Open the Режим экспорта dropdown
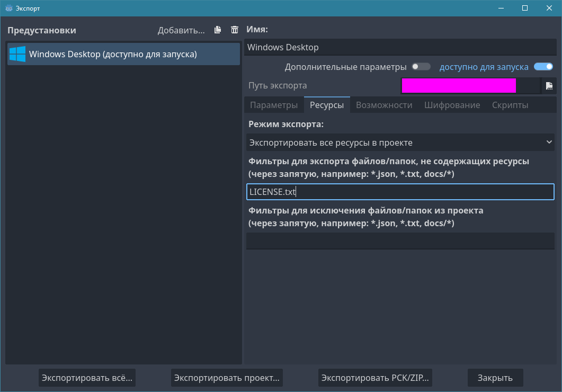Viewport: 562px width, 392px height. click(x=400, y=142)
